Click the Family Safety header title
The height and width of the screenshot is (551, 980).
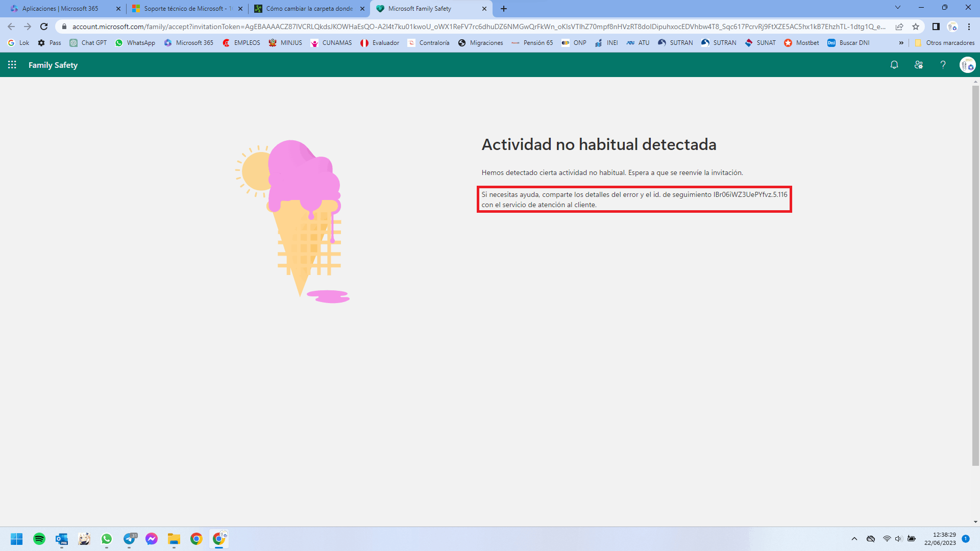tap(53, 65)
